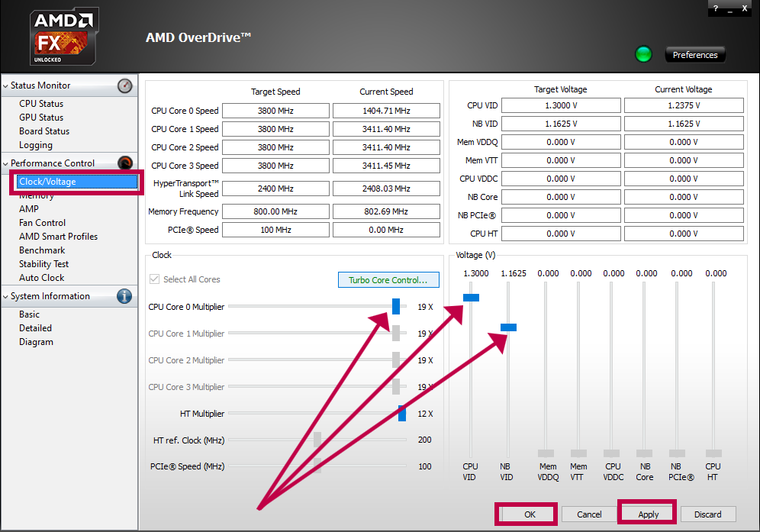Confirm settings with the OK button
This screenshot has height=532, width=760.
tap(530, 514)
